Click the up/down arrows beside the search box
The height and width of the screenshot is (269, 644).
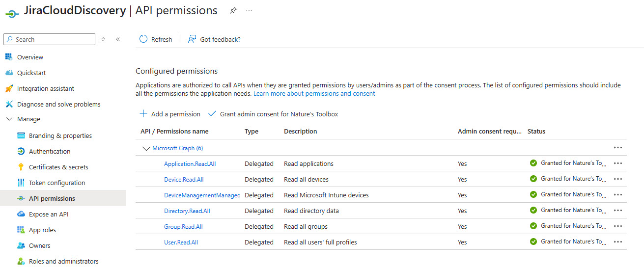(103, 39)
